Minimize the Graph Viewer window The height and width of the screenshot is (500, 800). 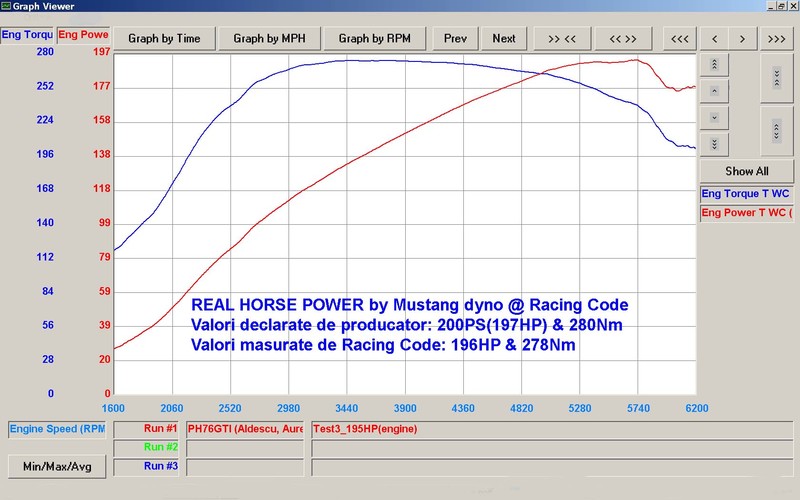[x=770, y=6]
